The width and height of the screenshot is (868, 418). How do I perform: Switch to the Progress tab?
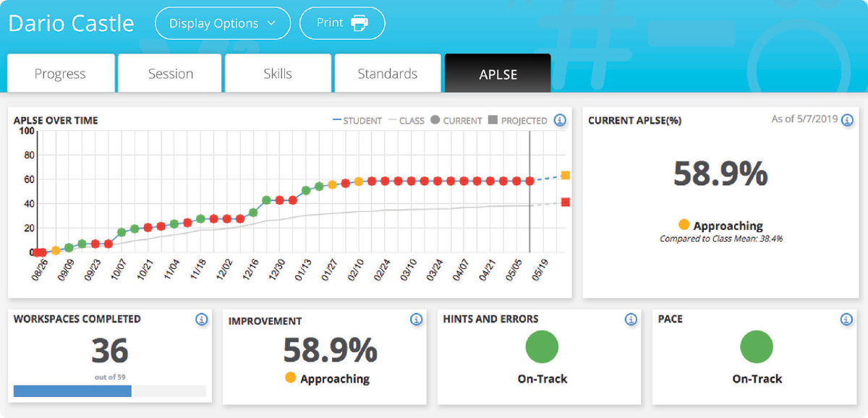tap(61, 74)
